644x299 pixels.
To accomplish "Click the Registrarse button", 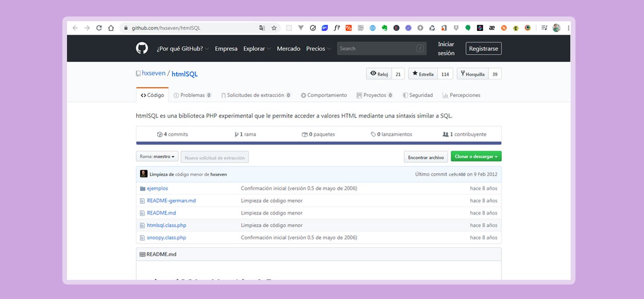I will (x=484, y=48).
